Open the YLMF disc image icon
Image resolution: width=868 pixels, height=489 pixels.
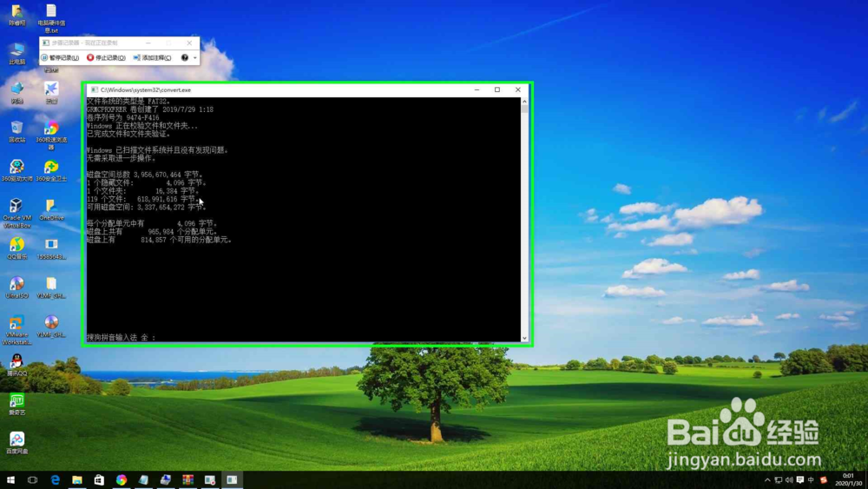(x=51, y=327)
